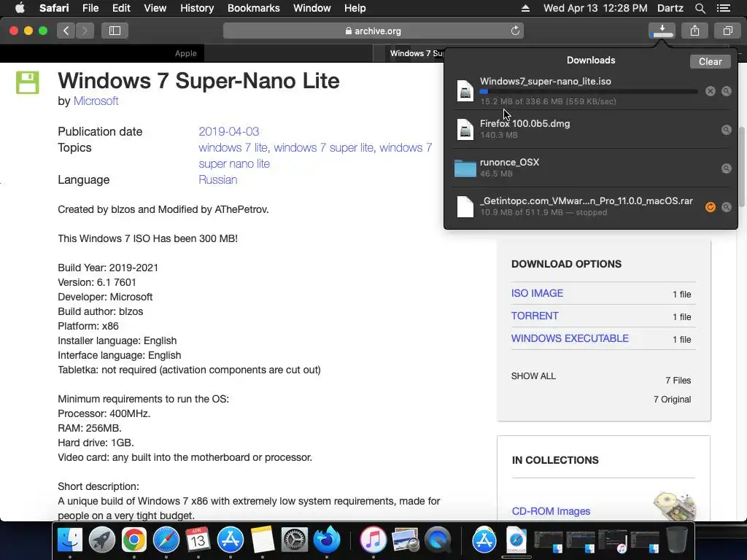Image resolution: width=747 pixels, height=560 pixels.
Task: Download the ISO IMAGE option
Action: click(x=537, y=293)
